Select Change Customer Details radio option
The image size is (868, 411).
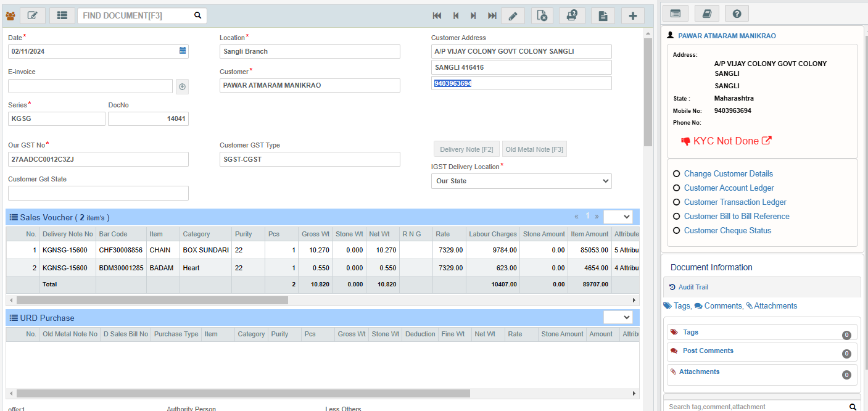(677, 174)
